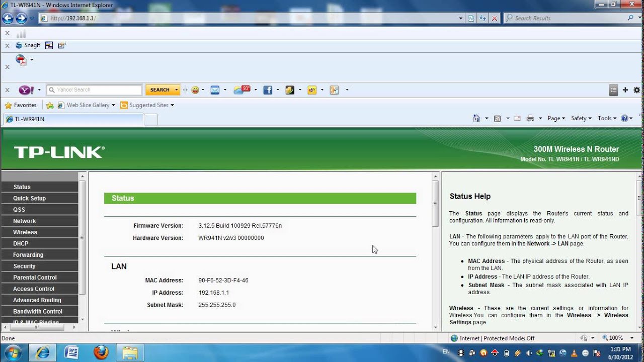
Task: Click the SnagIt toolbar button
Action: coord(28,45)
